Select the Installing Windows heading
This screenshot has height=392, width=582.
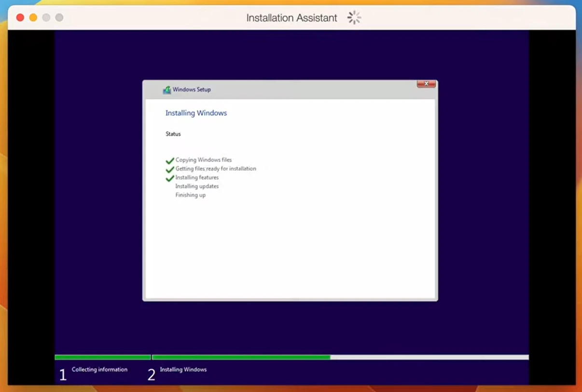click(196, 113)
